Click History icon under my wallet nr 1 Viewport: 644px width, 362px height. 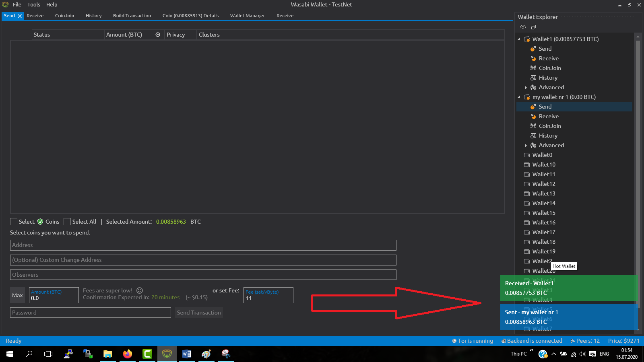pos(533,136)
